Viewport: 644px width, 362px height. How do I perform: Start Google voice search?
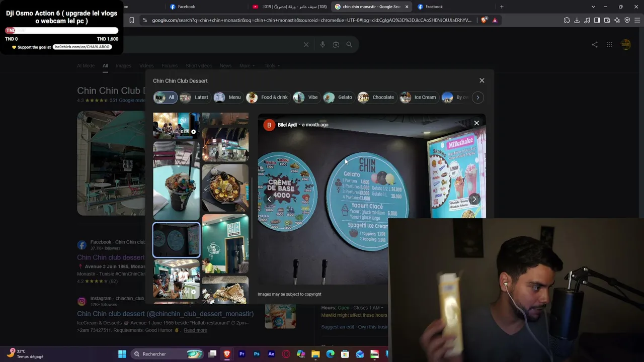323,45
